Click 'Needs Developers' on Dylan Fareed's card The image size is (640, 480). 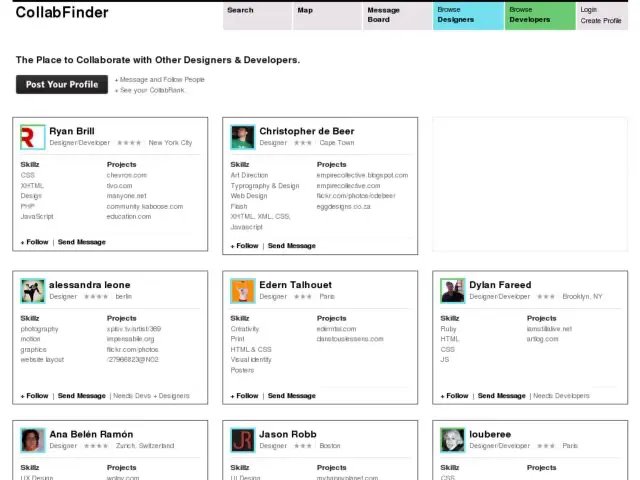pyautogui.click(x=561, y=396)
